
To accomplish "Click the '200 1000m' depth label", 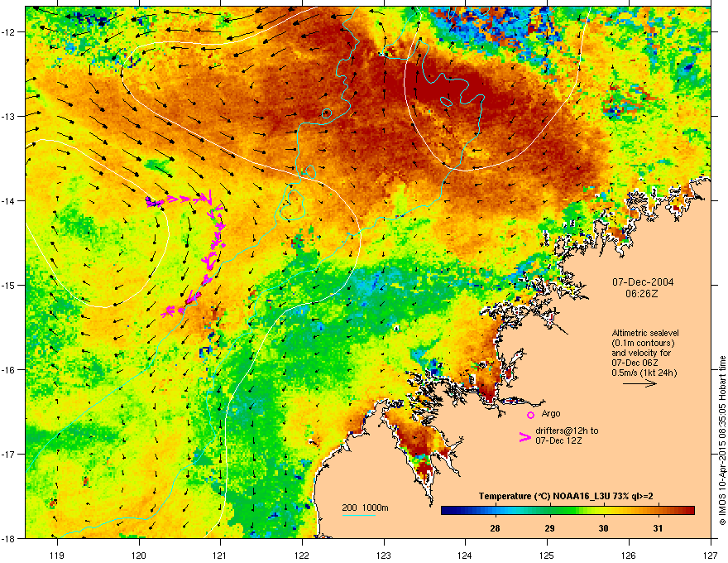I will 365,508.
